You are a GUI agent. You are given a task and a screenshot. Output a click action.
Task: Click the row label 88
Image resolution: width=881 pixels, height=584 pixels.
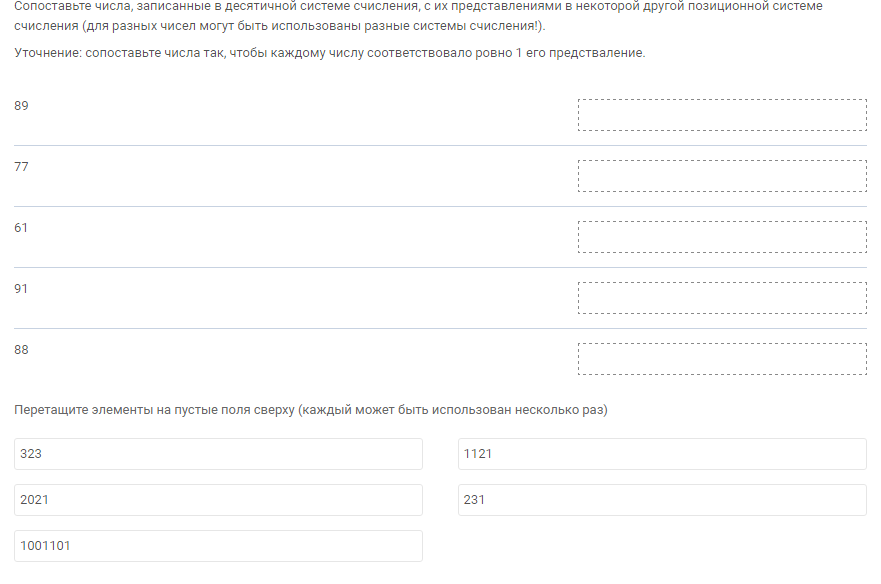click(21, 350)
